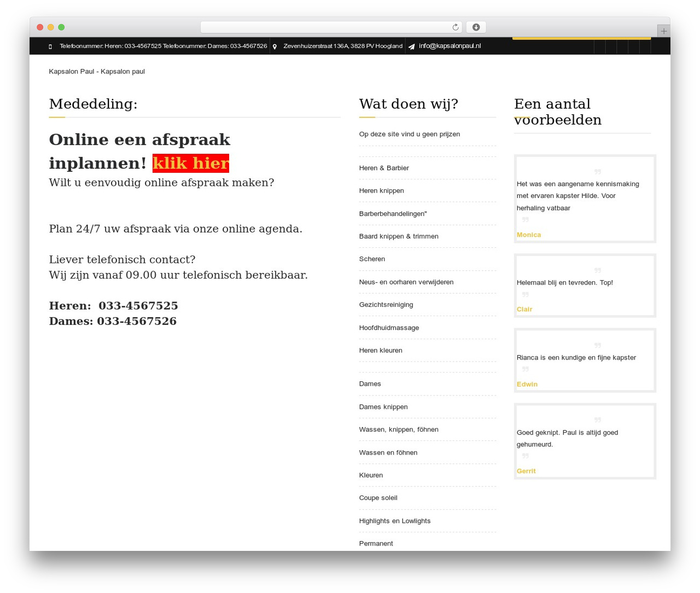Open the browser downloads button

click(x=476, y=27)
